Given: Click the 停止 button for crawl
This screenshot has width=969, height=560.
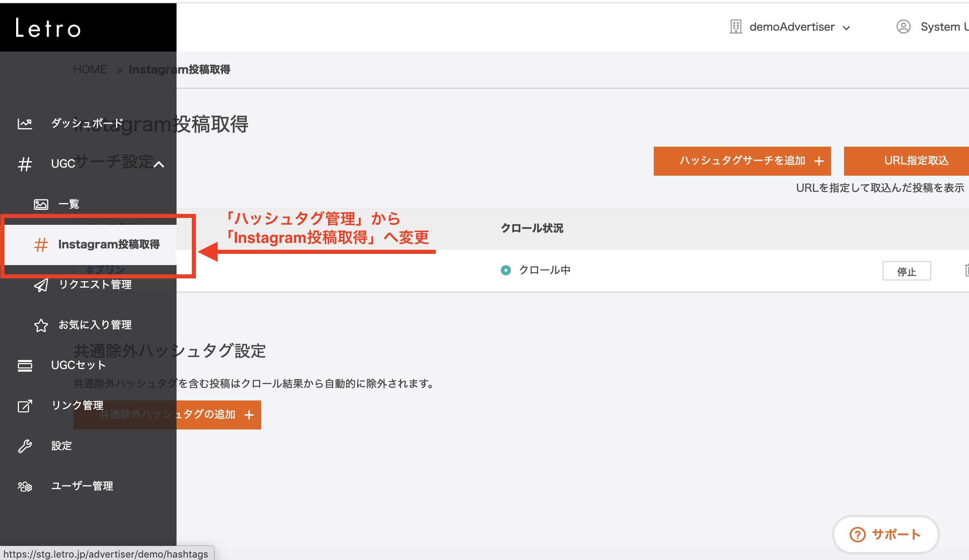Looking at the screenshot, I should (x=906, y=271).
